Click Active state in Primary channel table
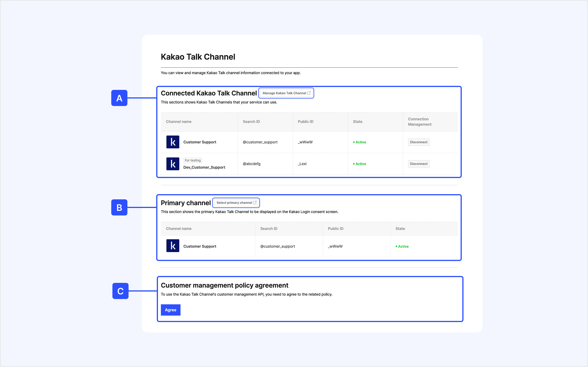 (403, 246)
